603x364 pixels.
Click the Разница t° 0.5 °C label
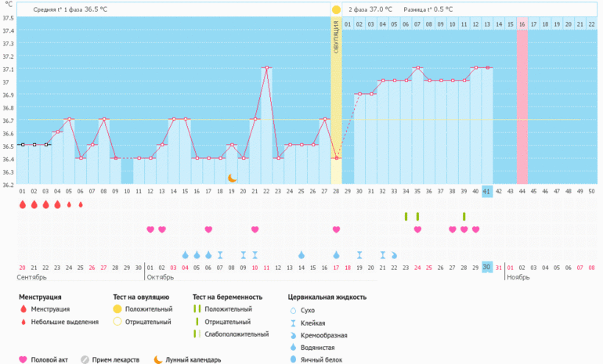[428, 9]
